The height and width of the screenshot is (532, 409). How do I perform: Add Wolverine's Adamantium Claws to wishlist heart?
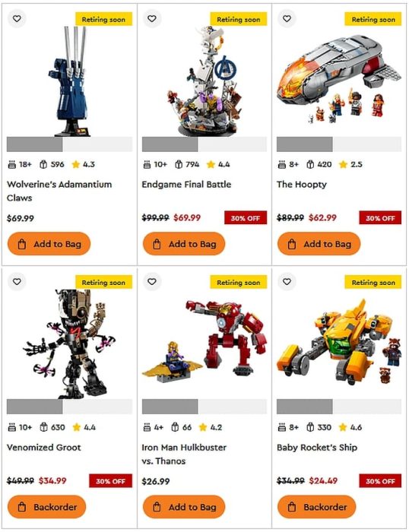17,19
